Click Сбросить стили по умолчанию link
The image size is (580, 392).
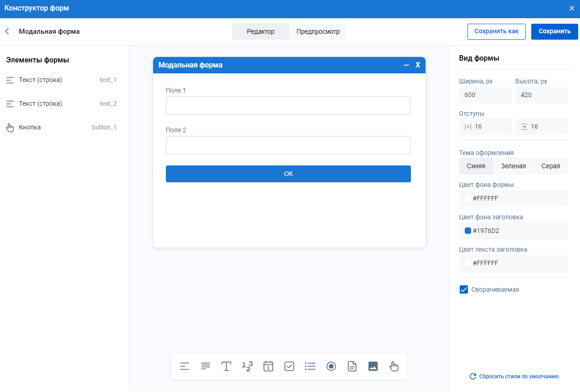(514, 377)
